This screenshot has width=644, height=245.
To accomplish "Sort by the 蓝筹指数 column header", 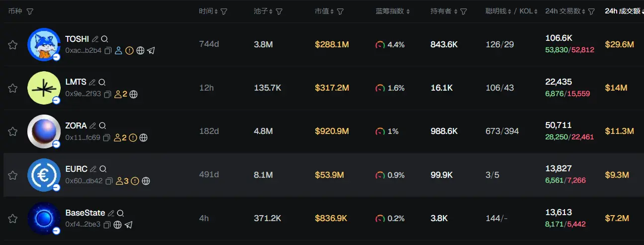I will 393,11.
